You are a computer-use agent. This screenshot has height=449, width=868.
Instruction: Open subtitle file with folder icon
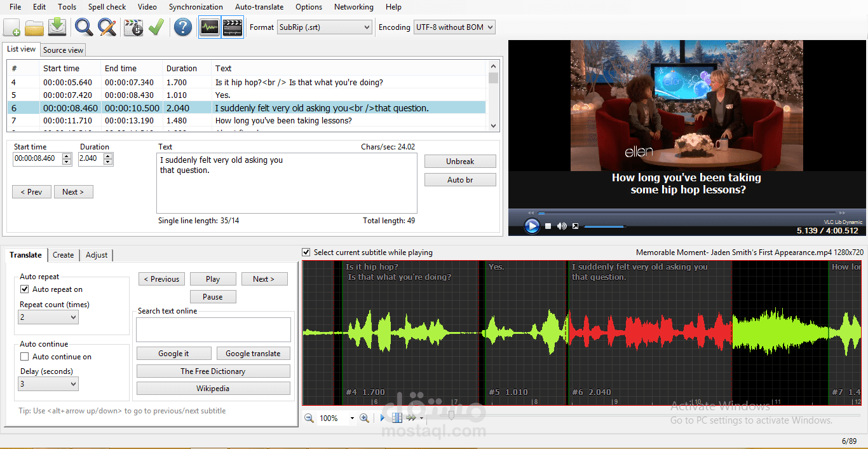click(x=34, y=27)
